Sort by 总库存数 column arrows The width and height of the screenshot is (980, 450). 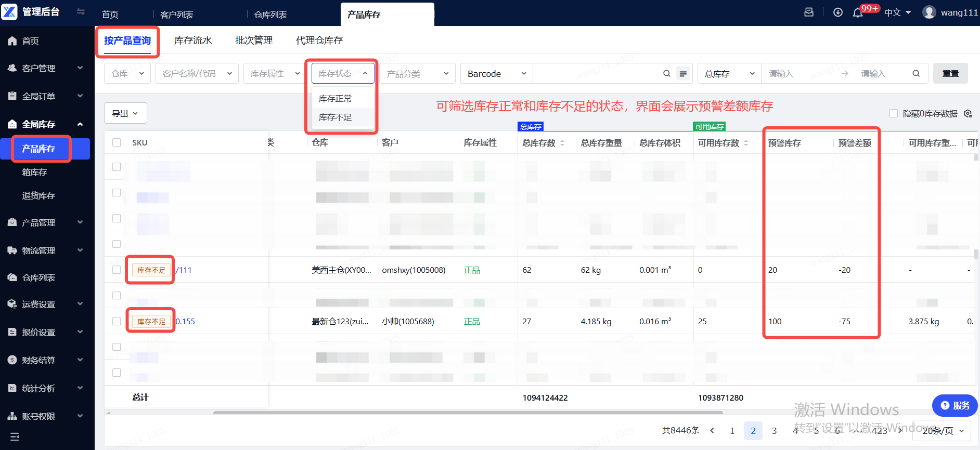point(562,143)
